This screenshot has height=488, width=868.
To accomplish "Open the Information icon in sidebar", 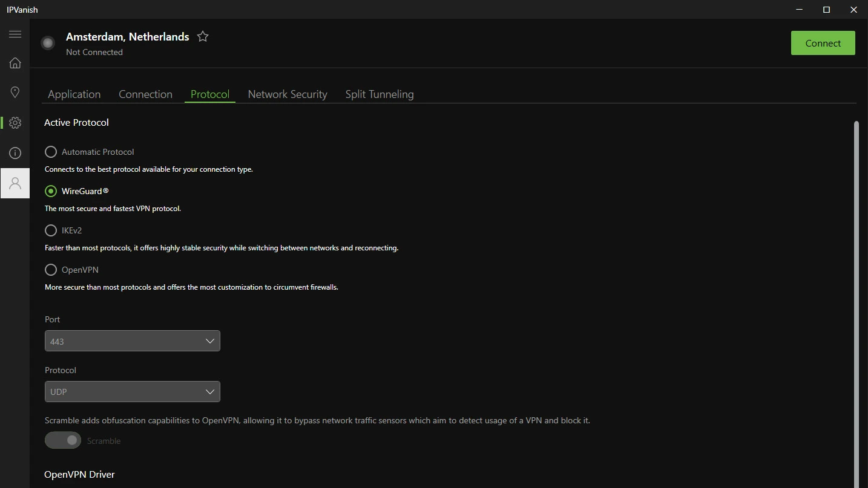I will [x=15, y=153].
